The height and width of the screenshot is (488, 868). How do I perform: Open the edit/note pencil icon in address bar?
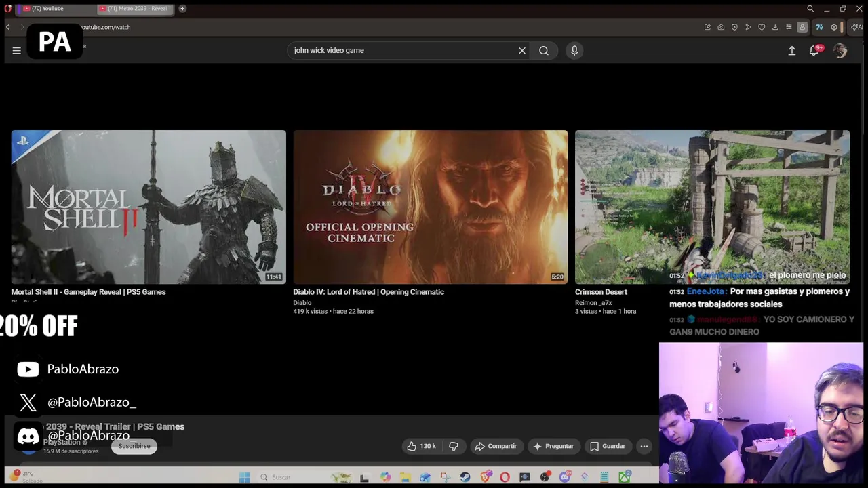707,27
